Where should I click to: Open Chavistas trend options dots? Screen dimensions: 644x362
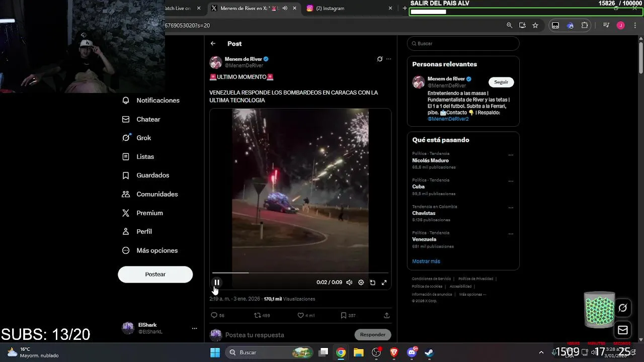tap(511, 208)
